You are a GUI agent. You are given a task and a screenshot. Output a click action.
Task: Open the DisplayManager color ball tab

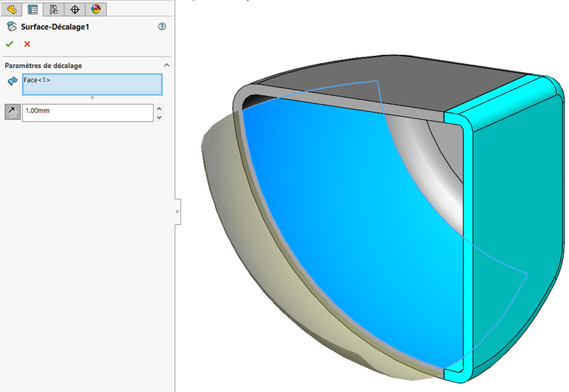point(95,9)
